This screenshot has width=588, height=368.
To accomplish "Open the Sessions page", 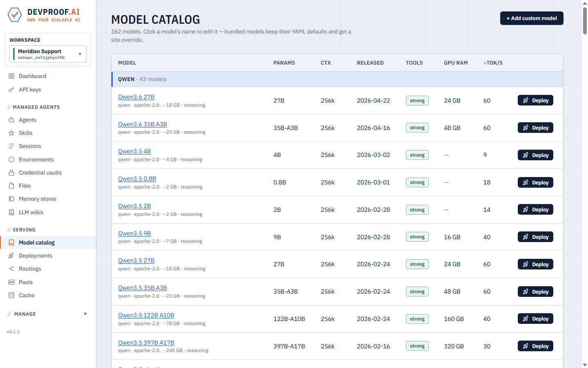I will pos(48,146).
